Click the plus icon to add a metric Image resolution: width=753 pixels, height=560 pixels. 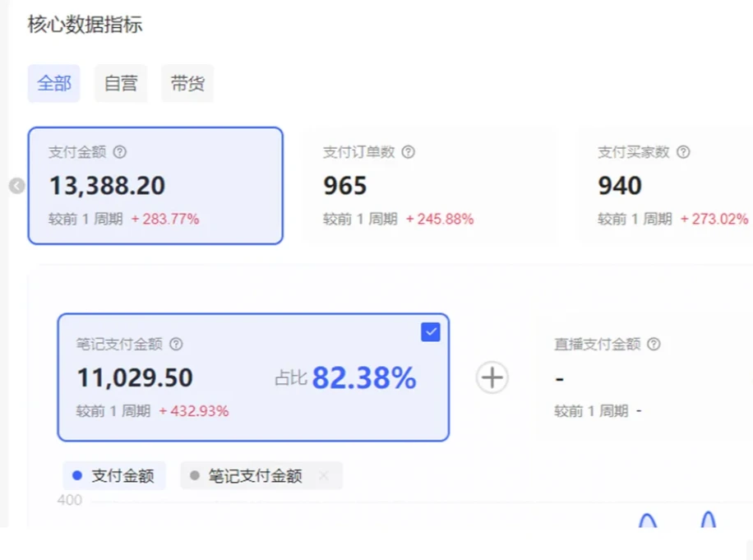click(x=491, y=377)
